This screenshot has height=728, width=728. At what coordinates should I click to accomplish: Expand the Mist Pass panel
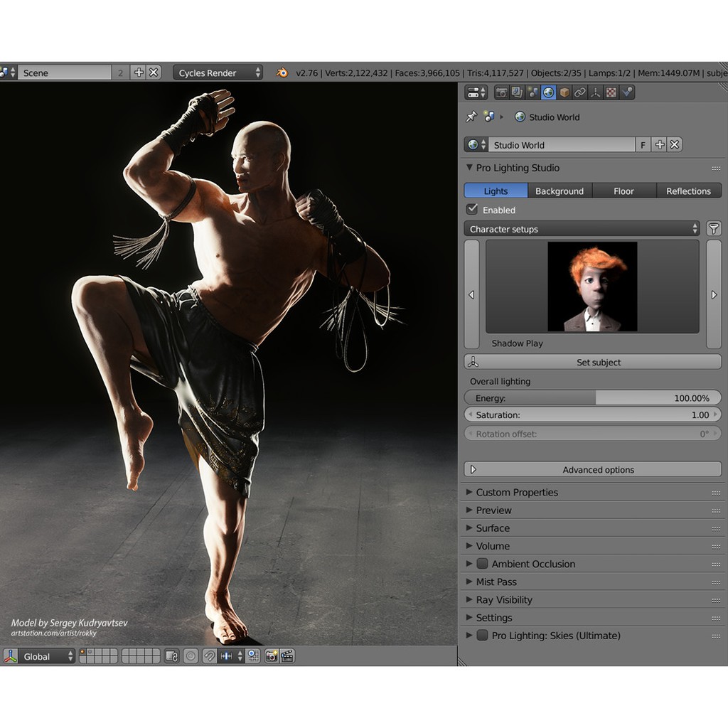[x=496, y=582]
